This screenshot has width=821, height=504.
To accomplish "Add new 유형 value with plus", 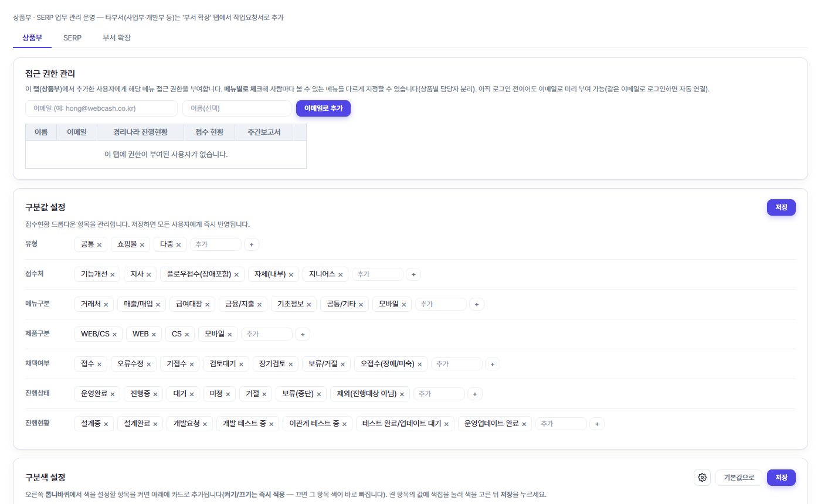I will (x=252, y=244).
